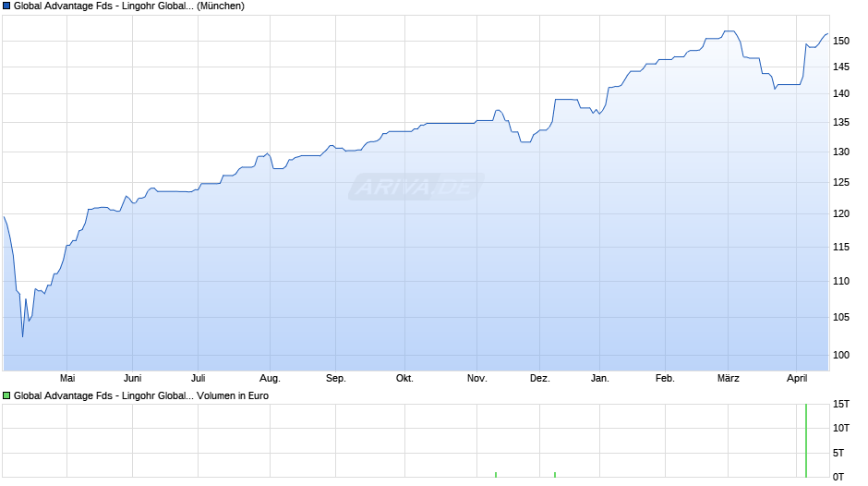
Task: Click the 10T volume axis label
Action: pyautogui.click(x=841, y=428)
